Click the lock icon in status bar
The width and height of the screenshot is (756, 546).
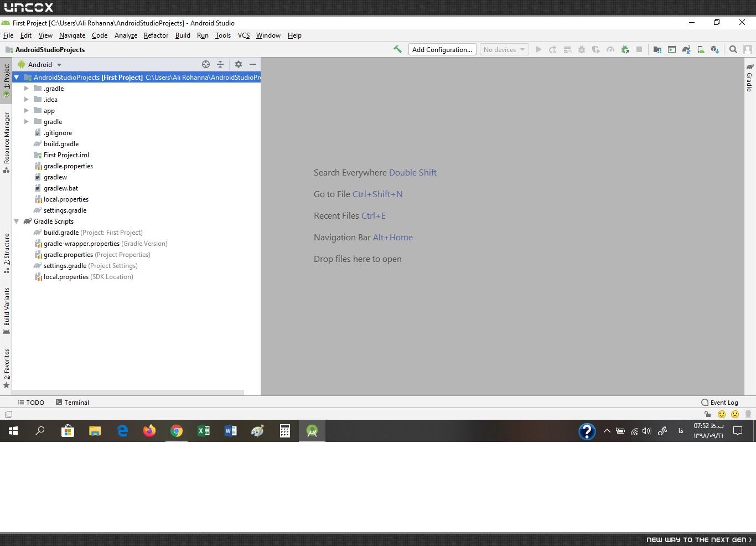coord(707,414)
